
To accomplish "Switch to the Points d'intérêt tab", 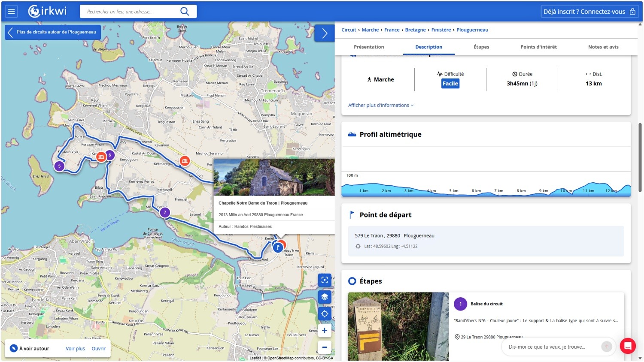I will point(538,47).
